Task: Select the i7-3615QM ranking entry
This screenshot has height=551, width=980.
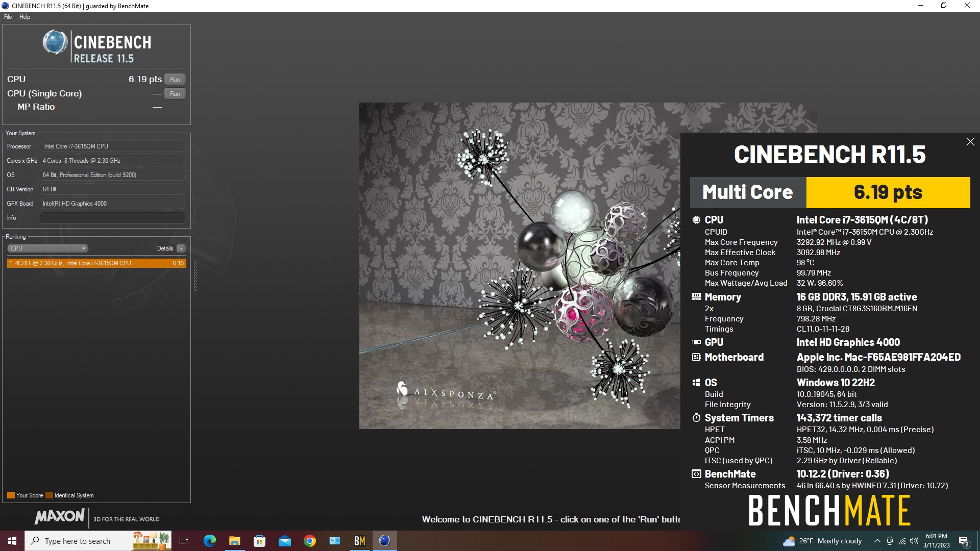Action: [96, 263]
